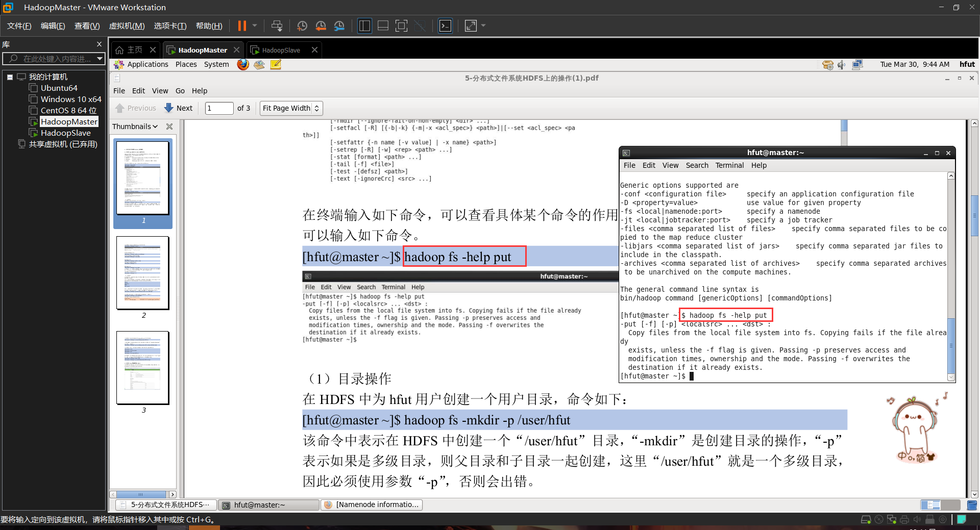Open the Fit Page Width zoom dropdown
The width and height of the screenshot is (980, 530).
[x=291, y=108]
